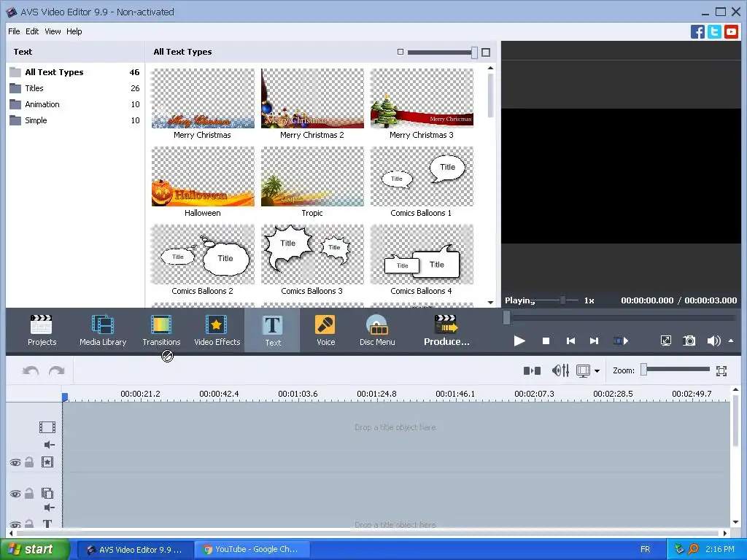The width and height of the screenshot is (747, 560).
Task: Open the YouTube link icon
Action: coord(731,32)
